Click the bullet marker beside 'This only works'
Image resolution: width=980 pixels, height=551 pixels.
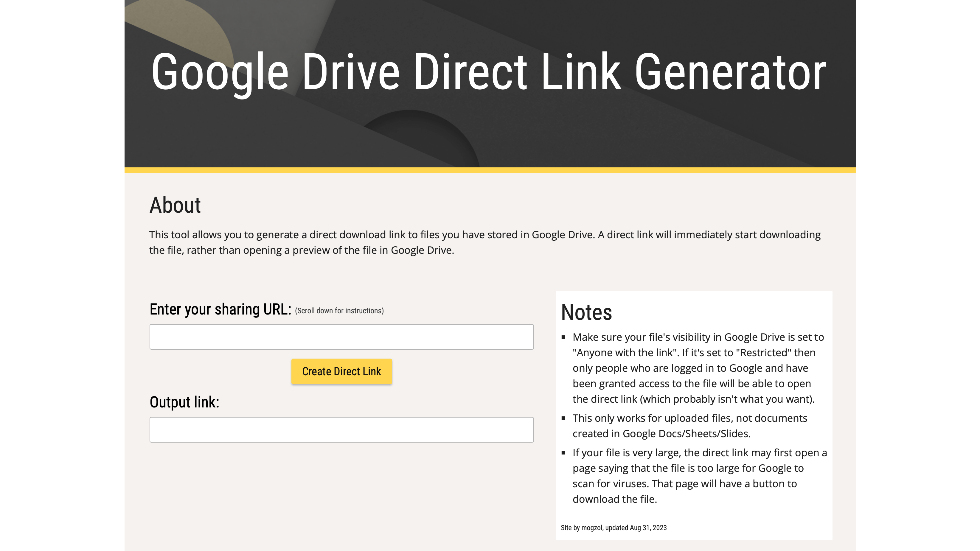click(x=563, y=418)
